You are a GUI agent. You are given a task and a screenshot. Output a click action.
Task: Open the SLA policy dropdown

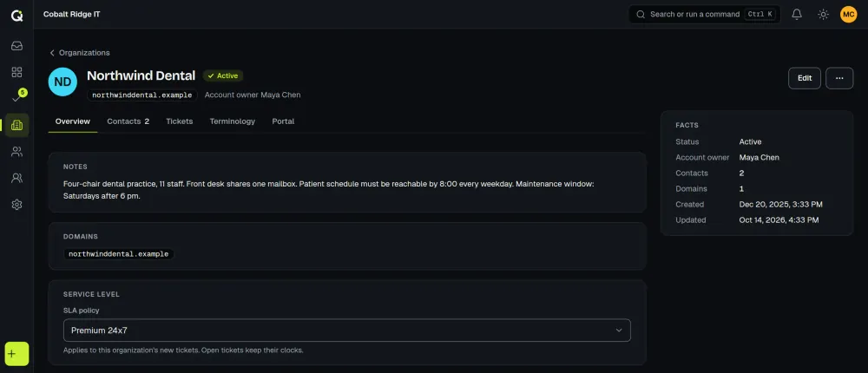(x=346, y=330)
